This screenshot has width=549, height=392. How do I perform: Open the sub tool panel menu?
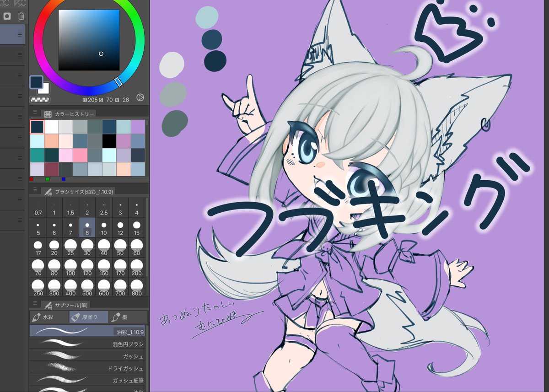click(x=35, y=303)
